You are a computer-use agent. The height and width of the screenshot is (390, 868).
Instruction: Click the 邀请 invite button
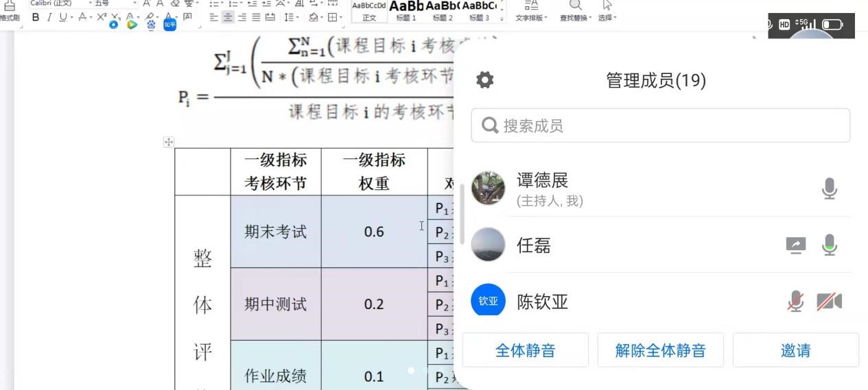pos(795,350)
